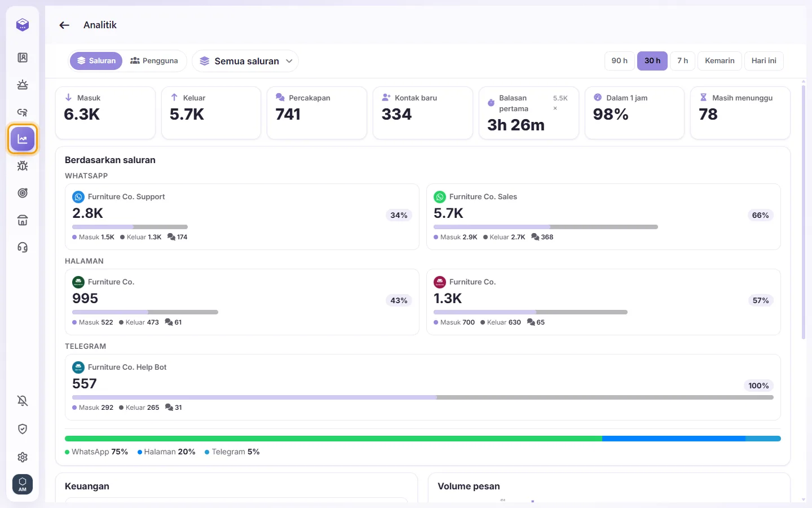Select the Hari ini time range

(764, 61)
